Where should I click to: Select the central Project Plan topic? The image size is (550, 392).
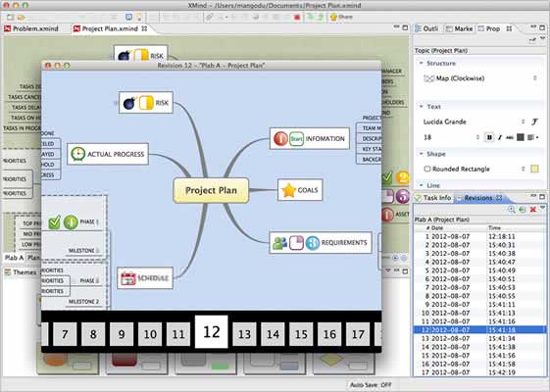pos(211,190)
